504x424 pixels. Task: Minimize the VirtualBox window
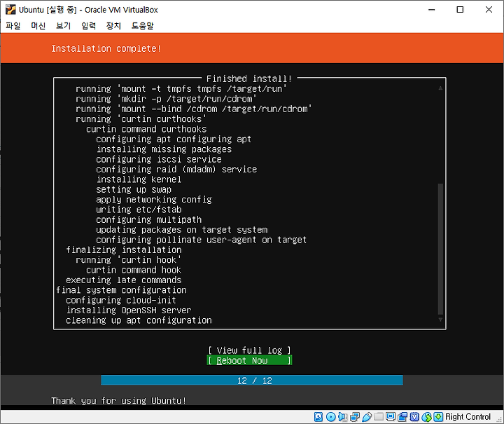coord(432,10)
